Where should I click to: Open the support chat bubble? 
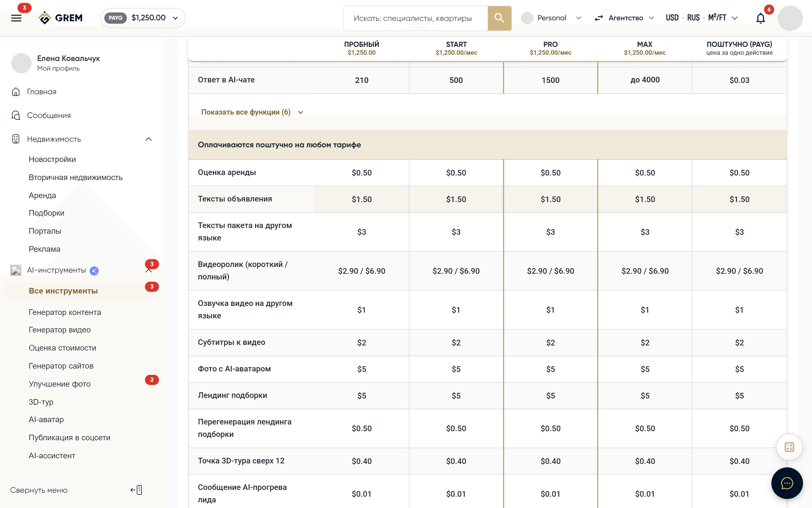(787, 483)
